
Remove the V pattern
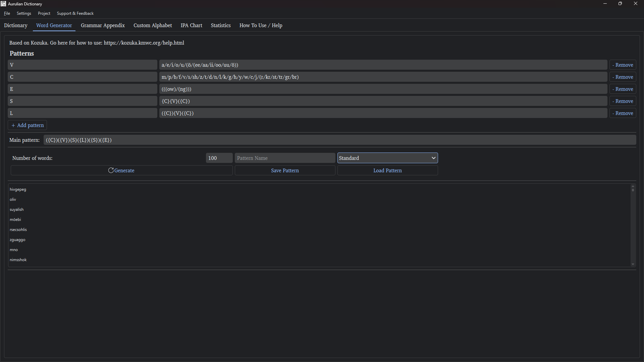623,65
